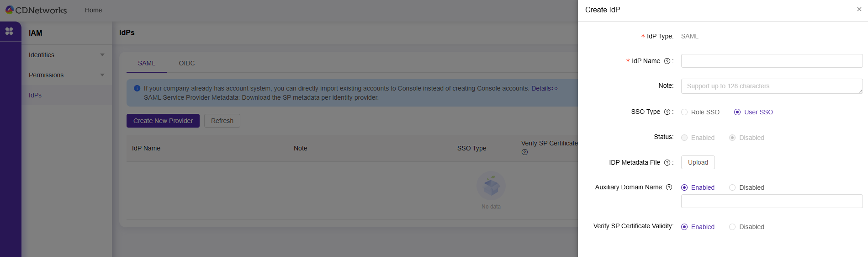Select the User SSO radio option
This screenshot has width=868, height=257.
click(x=737, y=112)
